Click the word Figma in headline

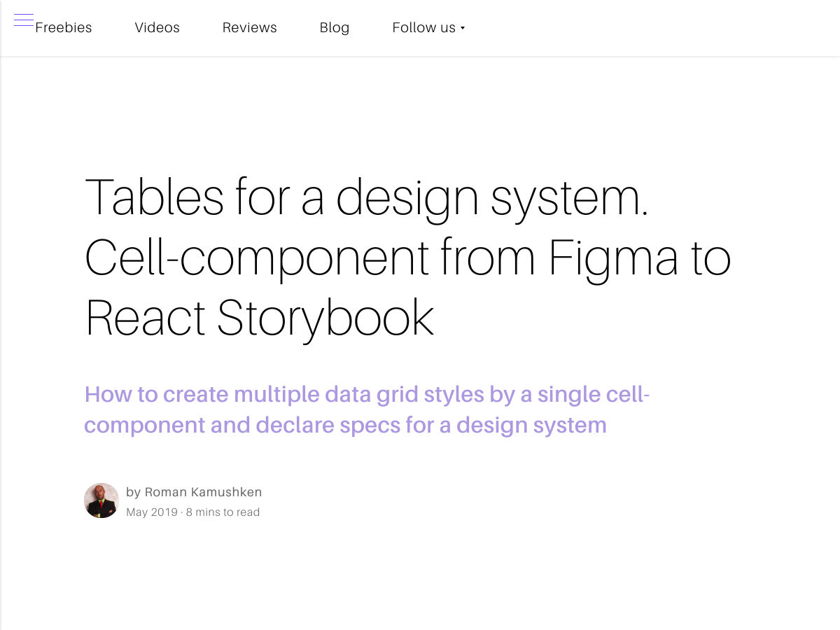pos(612,258)
